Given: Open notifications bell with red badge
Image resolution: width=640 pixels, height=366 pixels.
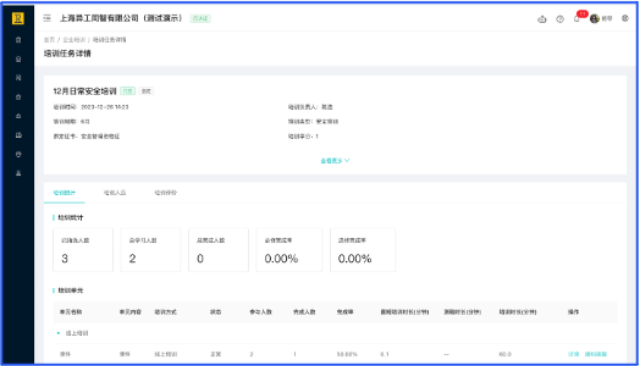Looking at the screenshot, I should coord(578,18).
